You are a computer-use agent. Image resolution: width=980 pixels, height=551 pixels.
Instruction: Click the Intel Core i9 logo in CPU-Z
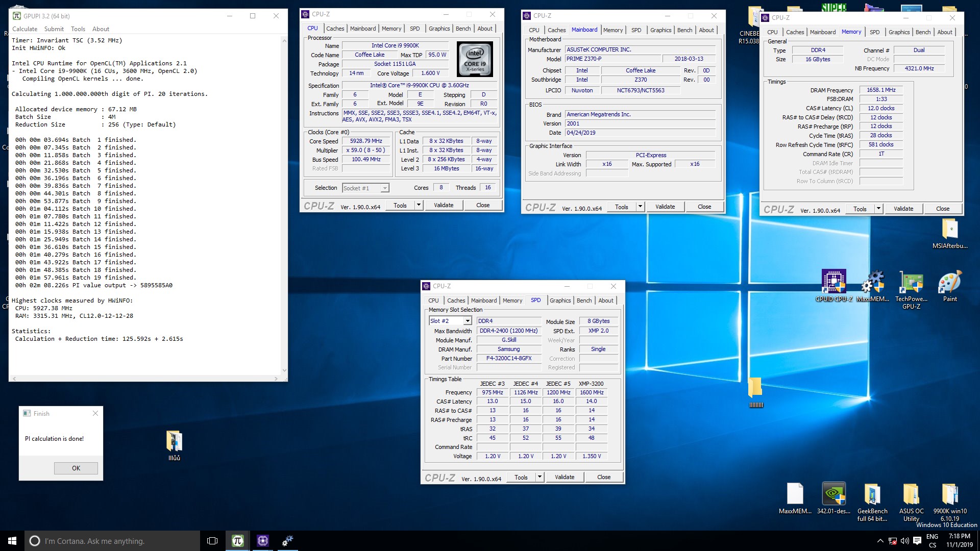[475, 59]
